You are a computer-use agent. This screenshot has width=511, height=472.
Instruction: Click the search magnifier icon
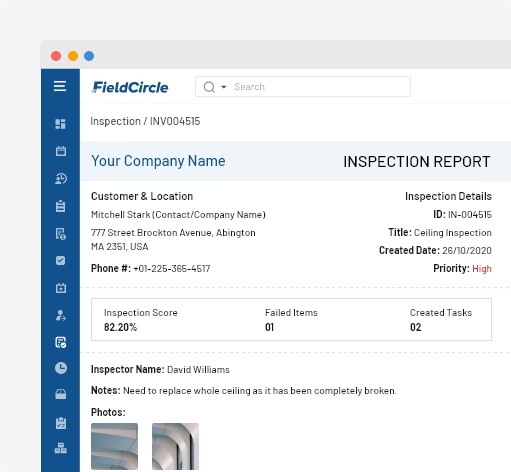(209, 87)
